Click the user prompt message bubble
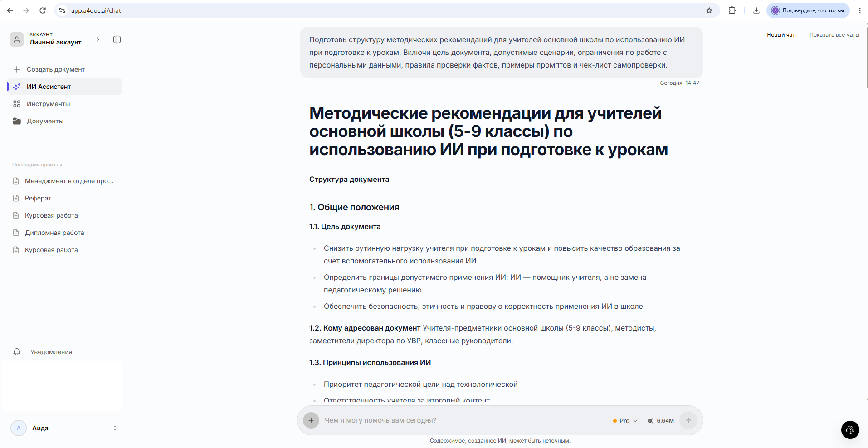 click(502, 52)
